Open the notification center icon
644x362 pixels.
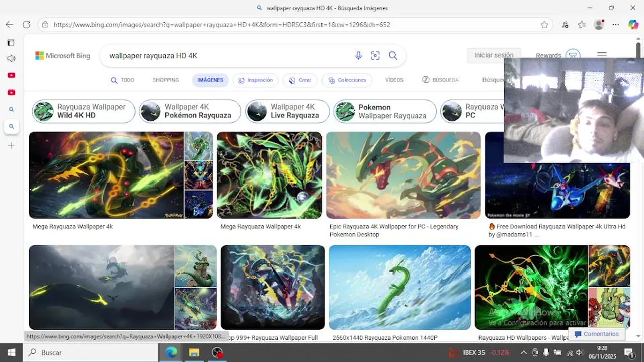coord(629,352)
